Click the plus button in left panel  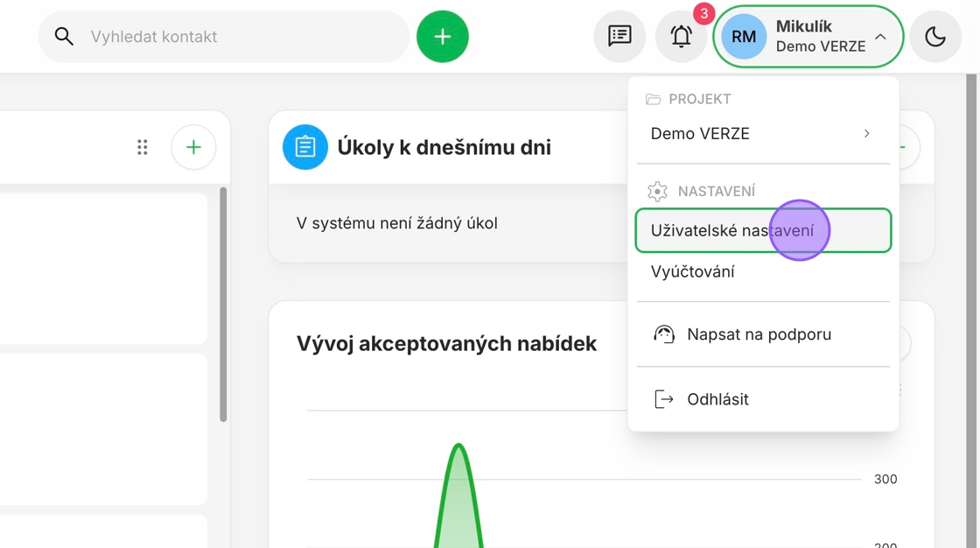click(193, 147)
